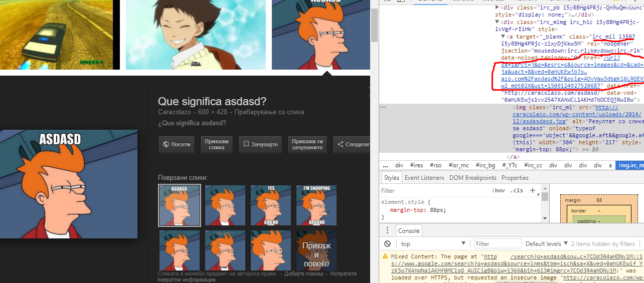Click the leading ellipsis in the breadcrumb bar

(385, 165)
